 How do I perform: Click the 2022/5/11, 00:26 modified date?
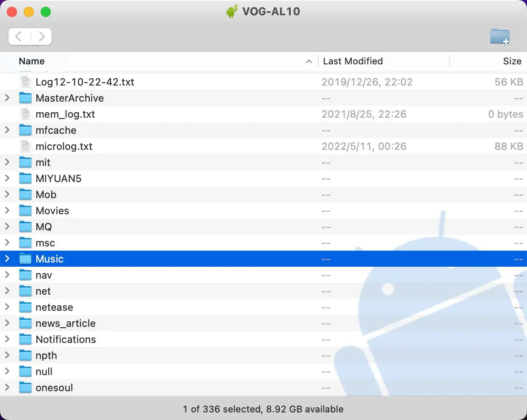(364, 146)
